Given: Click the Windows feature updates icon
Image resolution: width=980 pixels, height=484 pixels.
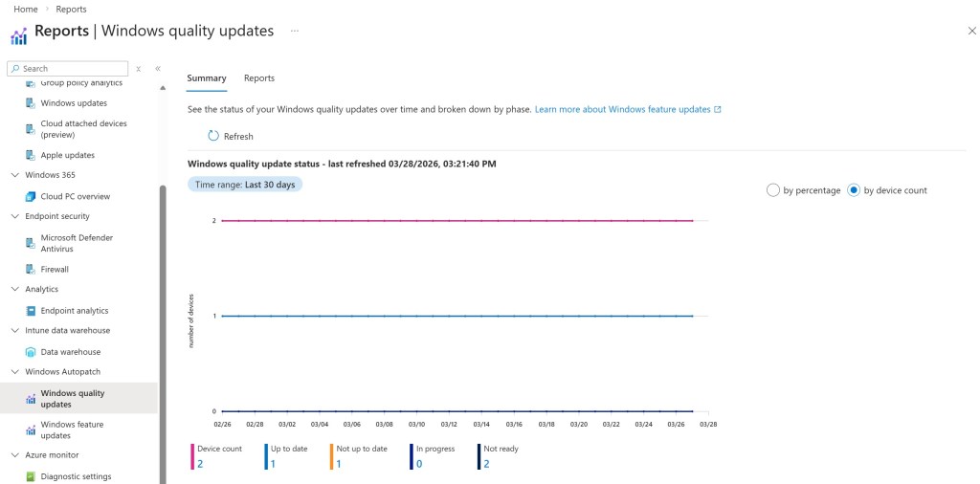Looking at the screenshot, I should [32, 430].
